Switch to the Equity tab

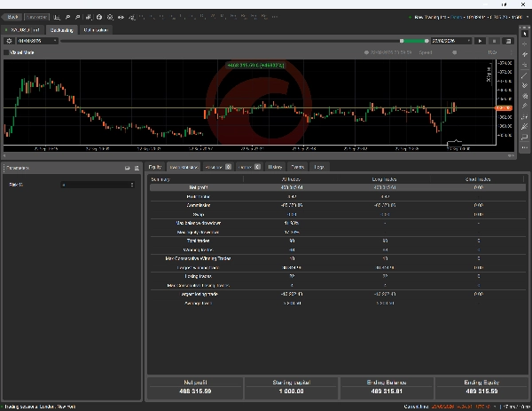point(155,167)
